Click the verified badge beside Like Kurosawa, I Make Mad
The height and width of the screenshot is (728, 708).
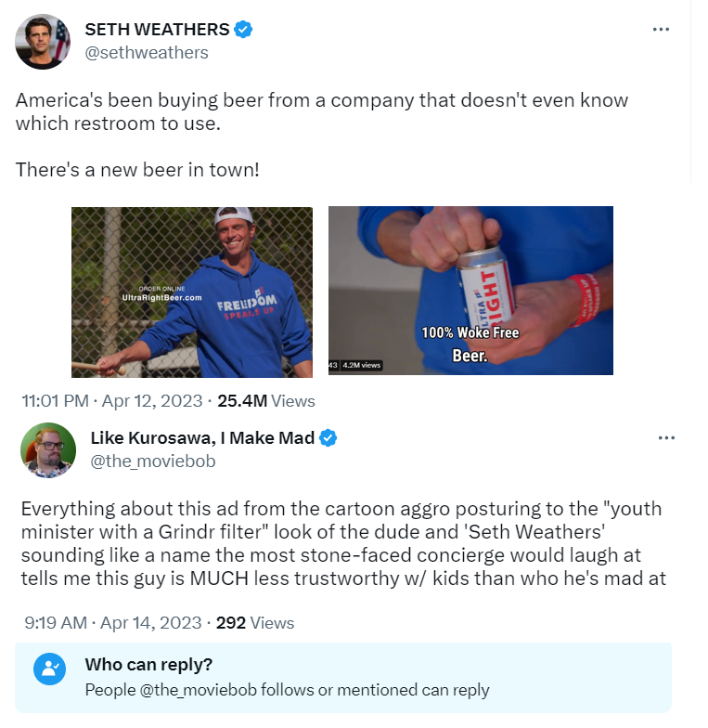(328, 438)
